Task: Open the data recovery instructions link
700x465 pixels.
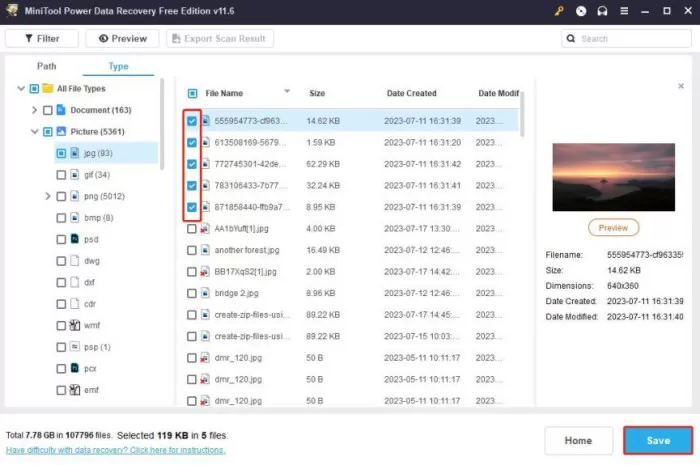Action: pyautogui.click(x=116, y=450)
